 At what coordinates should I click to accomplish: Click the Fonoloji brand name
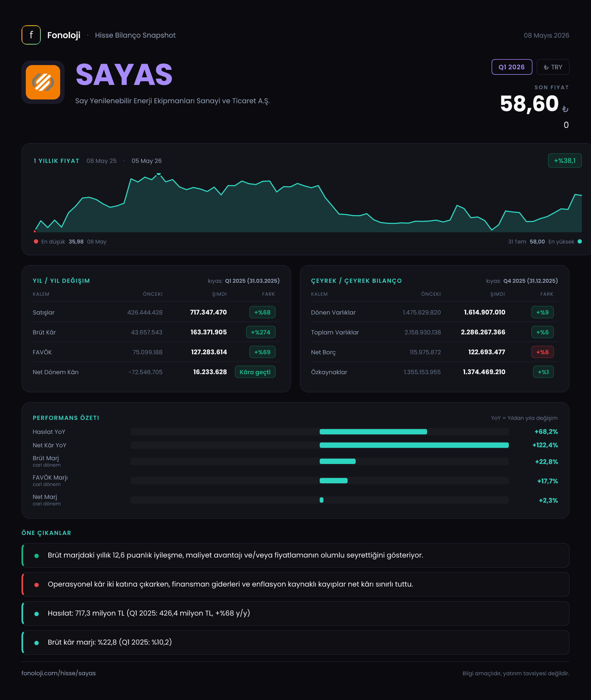click(64, 35)
